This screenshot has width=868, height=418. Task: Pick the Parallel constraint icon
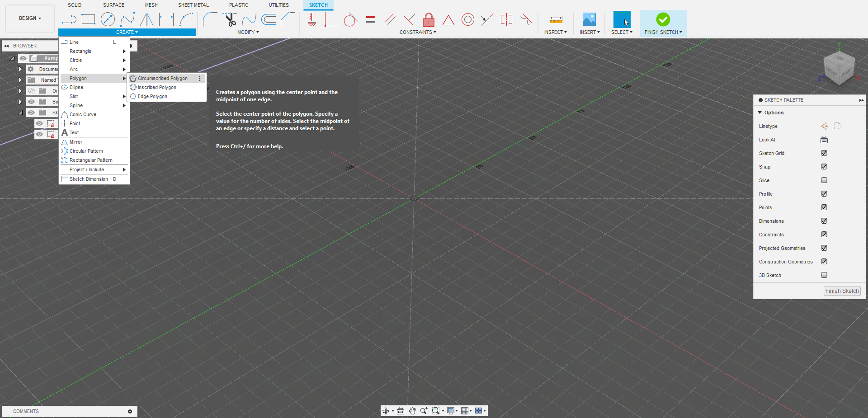tap(390, 19)
